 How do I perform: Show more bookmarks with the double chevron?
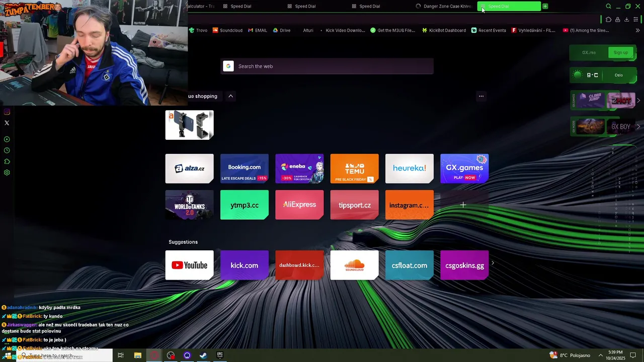click(638, 30)
